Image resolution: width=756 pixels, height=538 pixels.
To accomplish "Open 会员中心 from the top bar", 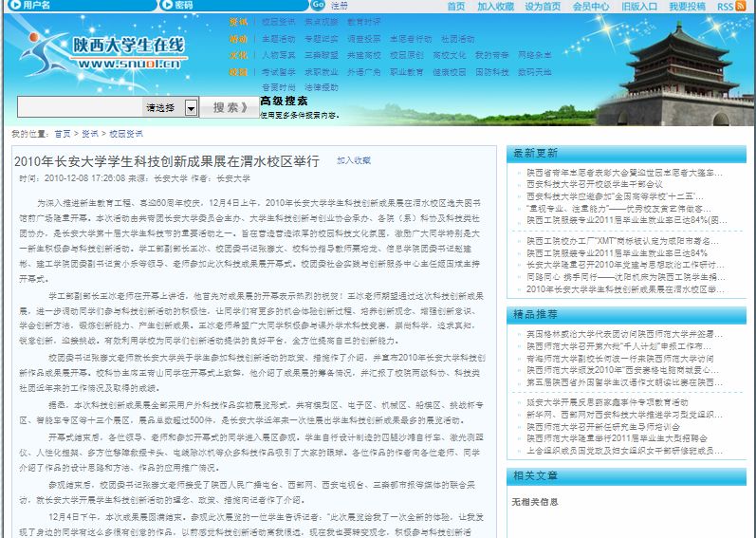I will point(591,7).
